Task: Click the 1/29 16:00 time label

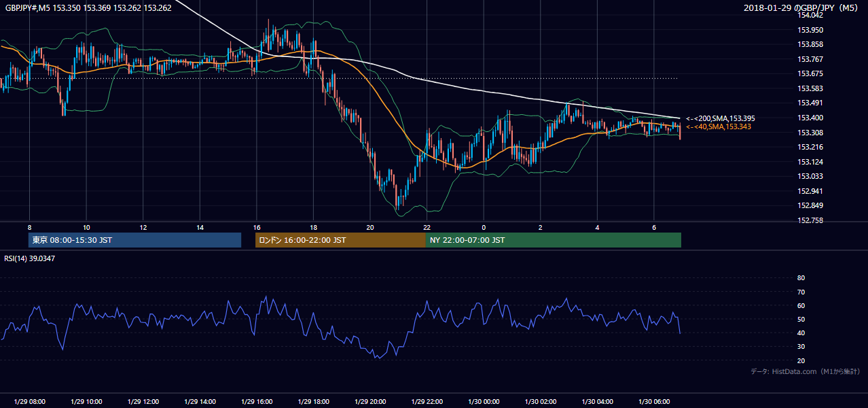Action: pos(257,402)
